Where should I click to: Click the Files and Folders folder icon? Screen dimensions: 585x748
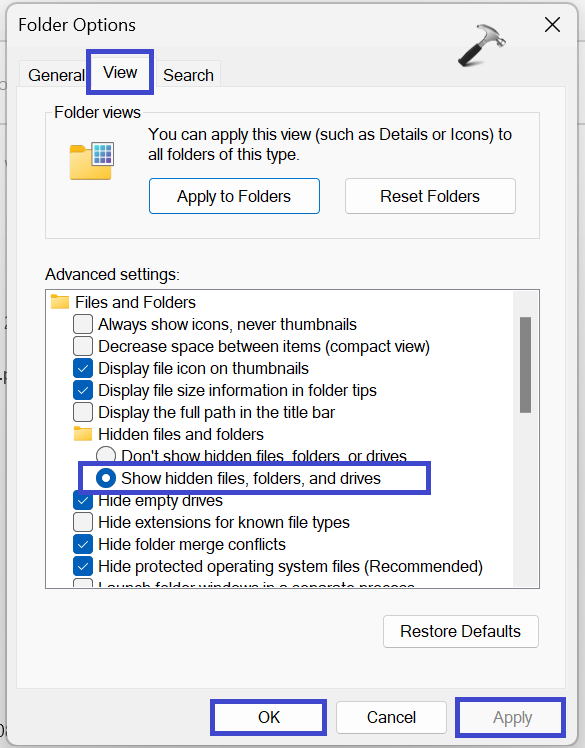pyautogui.click(x=60, y=302)
